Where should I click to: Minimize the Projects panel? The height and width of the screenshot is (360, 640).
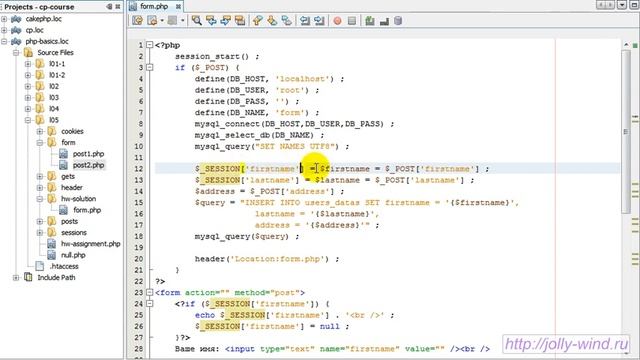coord(109,7)
